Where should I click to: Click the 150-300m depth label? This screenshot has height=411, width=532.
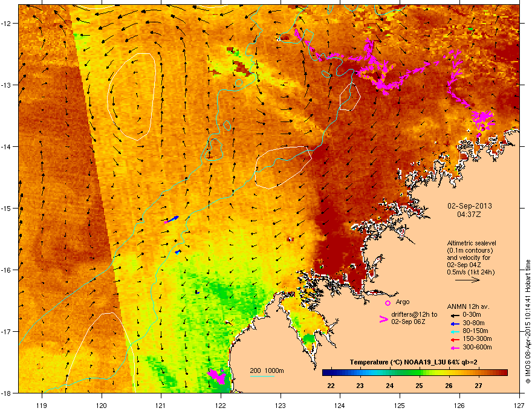click(477, 338)
